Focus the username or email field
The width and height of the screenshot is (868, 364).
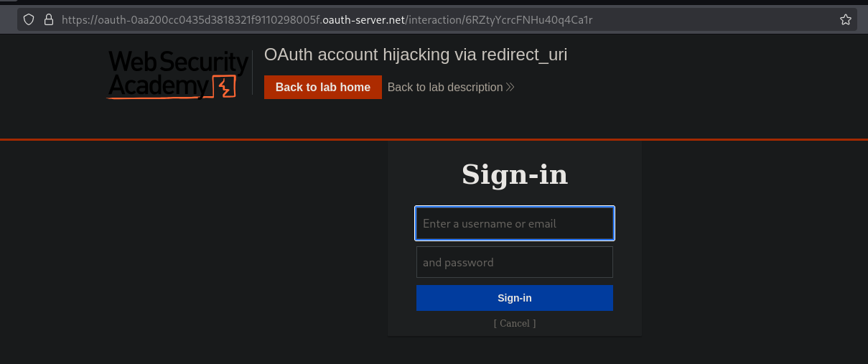point(515,223)
